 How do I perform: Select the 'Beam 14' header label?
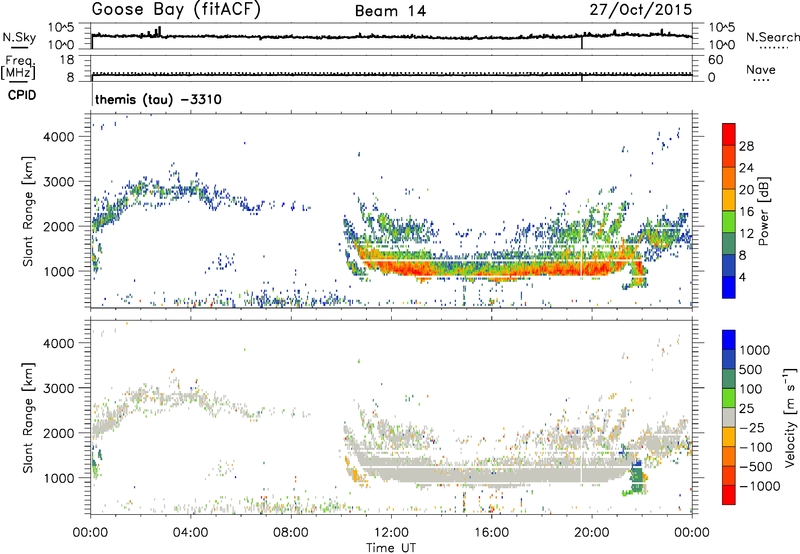coord(390,11)
